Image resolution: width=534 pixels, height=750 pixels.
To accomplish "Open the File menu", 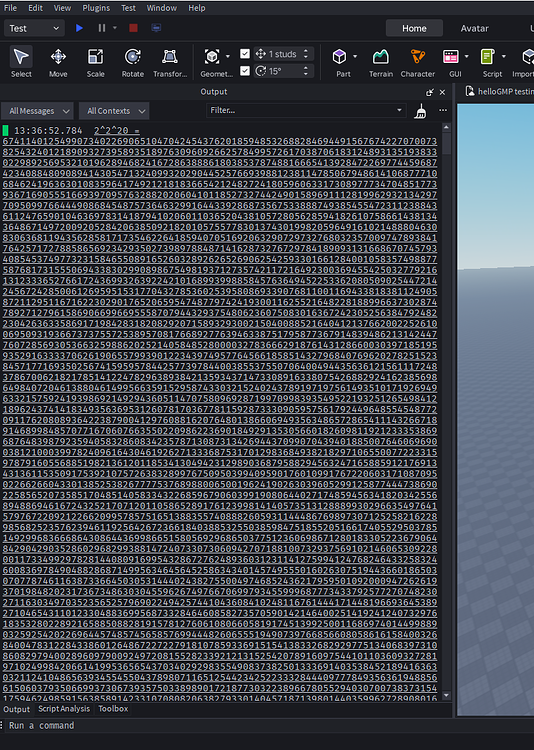I will point(10,8).
